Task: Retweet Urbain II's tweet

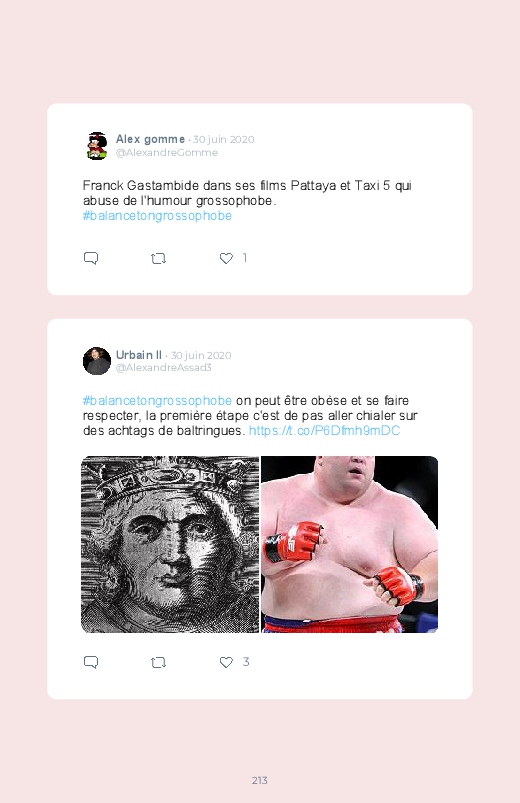Action: [x=158, y=663]
